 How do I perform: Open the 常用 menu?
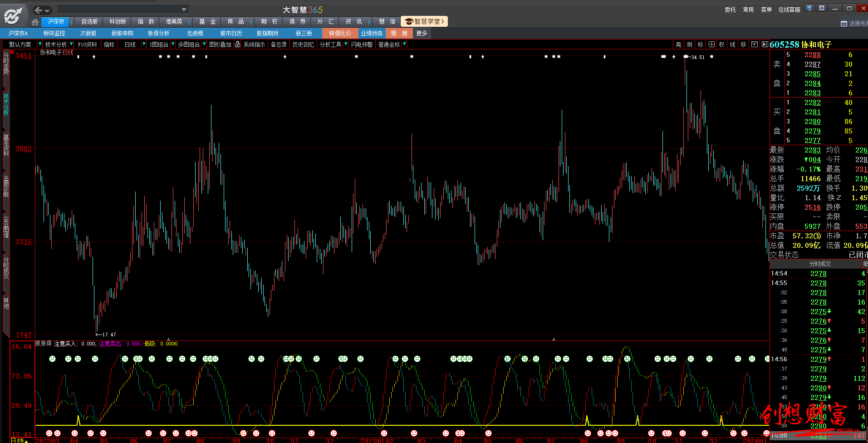748,10
